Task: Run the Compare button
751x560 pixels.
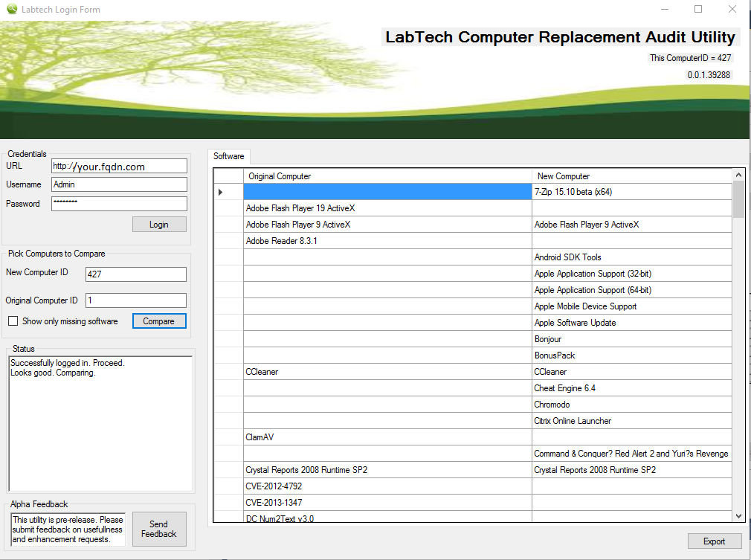Action: tap(159, 321)
